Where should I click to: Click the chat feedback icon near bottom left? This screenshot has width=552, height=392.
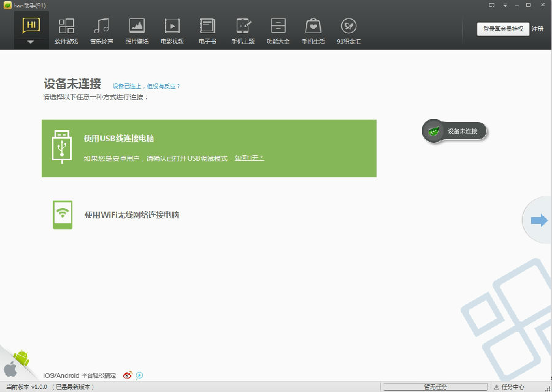[139, 375]
